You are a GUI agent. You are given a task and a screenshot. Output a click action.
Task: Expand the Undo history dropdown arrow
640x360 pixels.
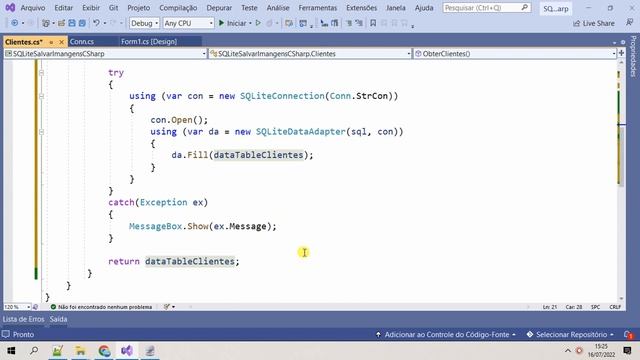point(105,23)
